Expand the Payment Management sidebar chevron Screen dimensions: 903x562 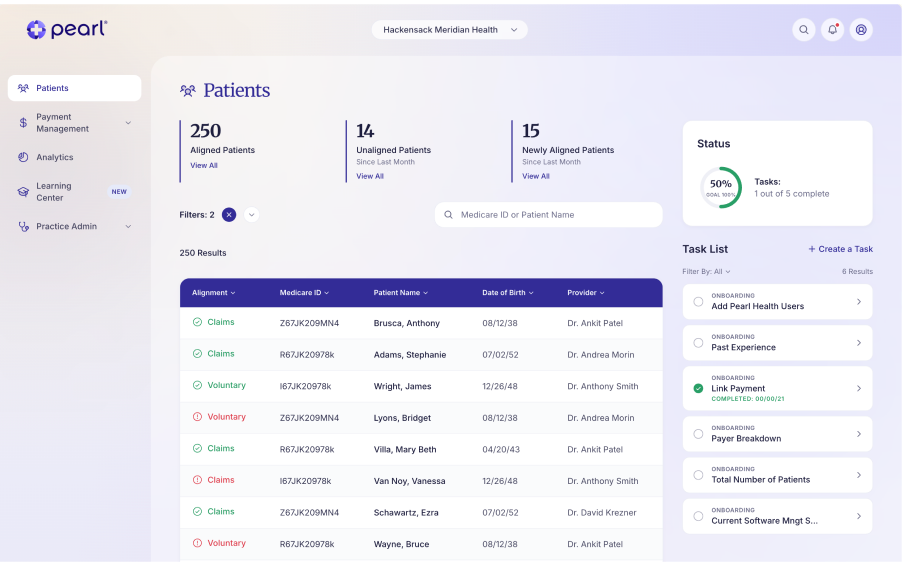coord(128,123)
